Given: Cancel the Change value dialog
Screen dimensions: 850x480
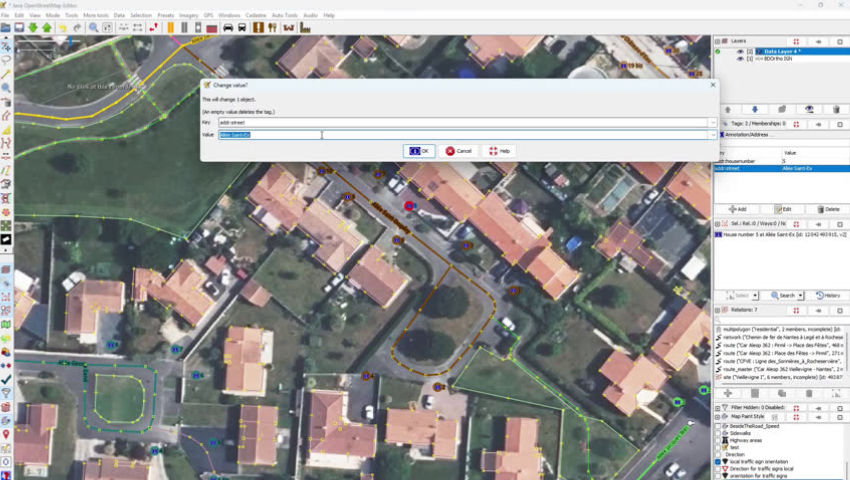Looking at the screenshot, I should (459, 151).
